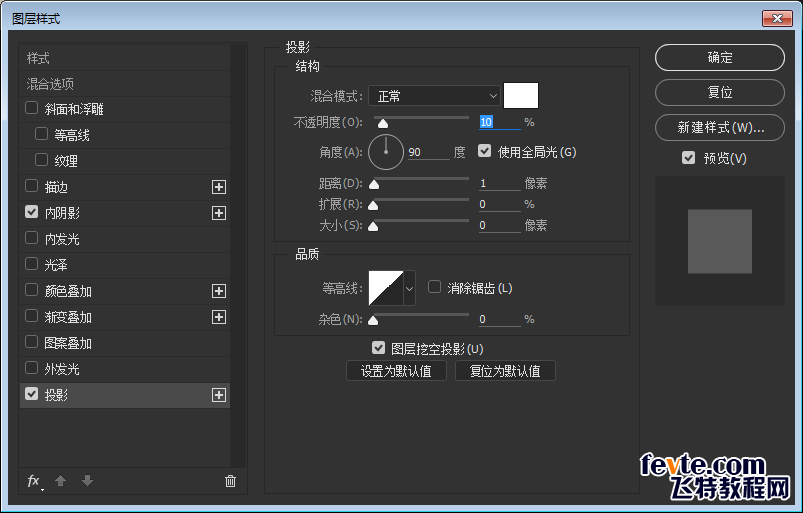Image resolution: width=803 pixels, height=513 pixels.
Task: Enable 描边 checkbox
Action: (x=32, y=186)
